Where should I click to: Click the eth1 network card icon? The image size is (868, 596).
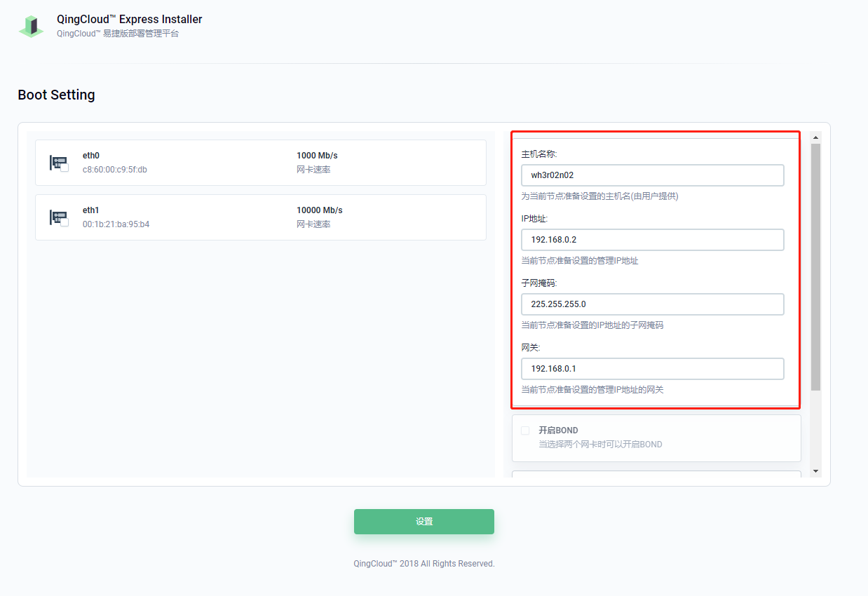(x=57, y=217)
